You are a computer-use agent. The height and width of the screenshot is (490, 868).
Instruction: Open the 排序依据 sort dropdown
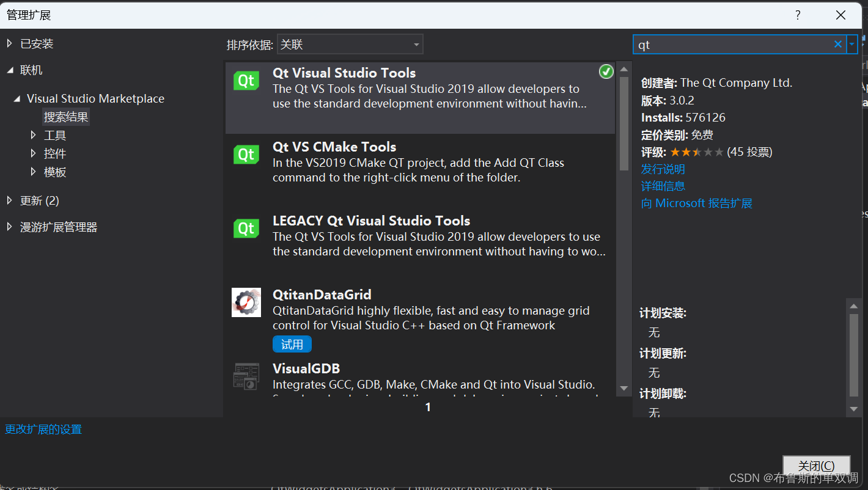point(350,43)
